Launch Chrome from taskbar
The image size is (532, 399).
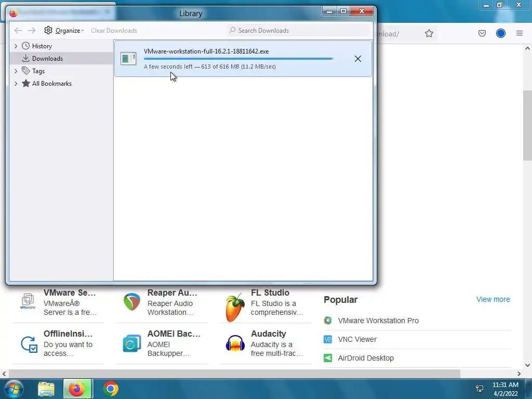pyautogui.click(x=110, y=389)
